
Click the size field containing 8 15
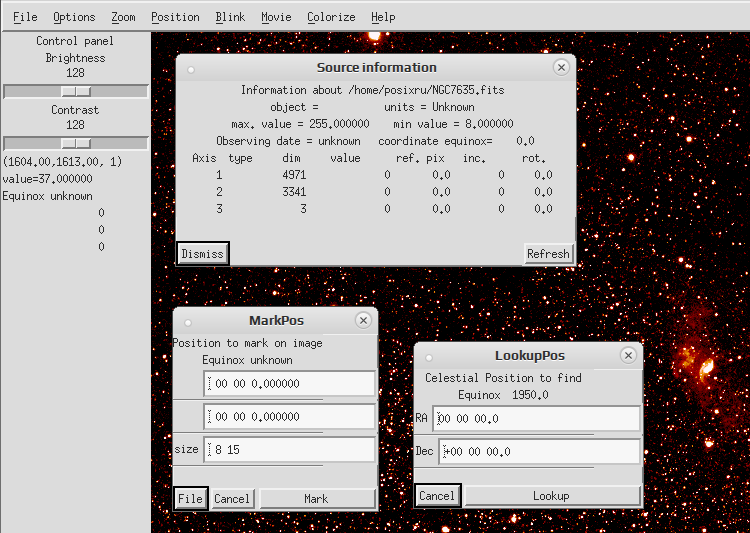(x=289, y=450)
